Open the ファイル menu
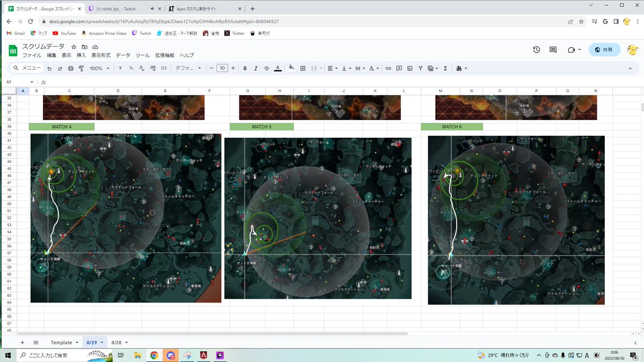The image size is (644, 362). coord(32,55)
